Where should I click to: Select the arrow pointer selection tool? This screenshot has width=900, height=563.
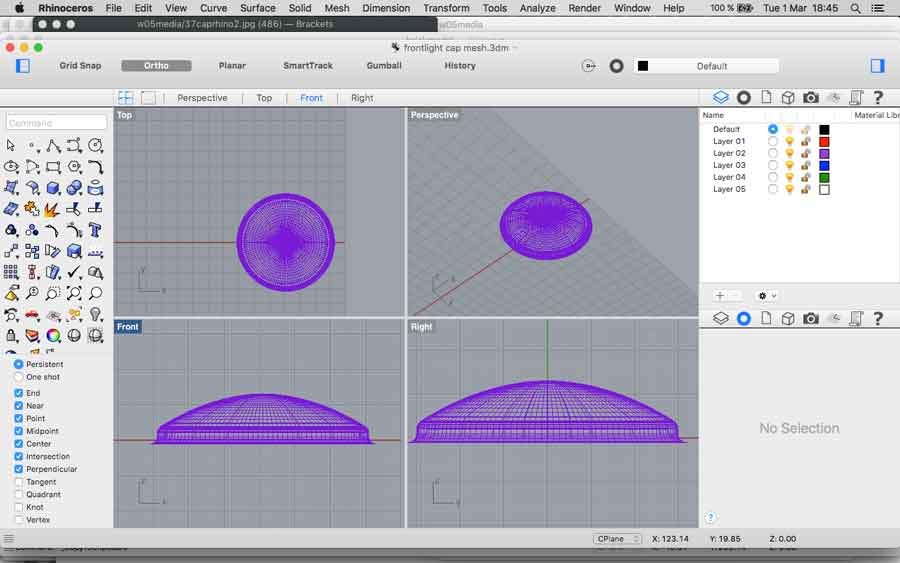pos(11,145)
